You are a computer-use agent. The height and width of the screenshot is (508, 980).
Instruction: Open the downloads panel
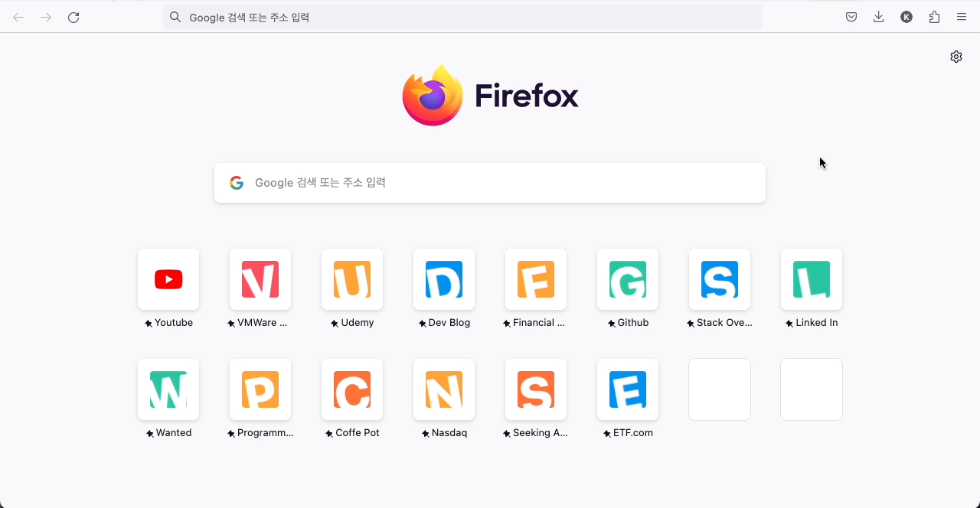(x=879, y=17)
